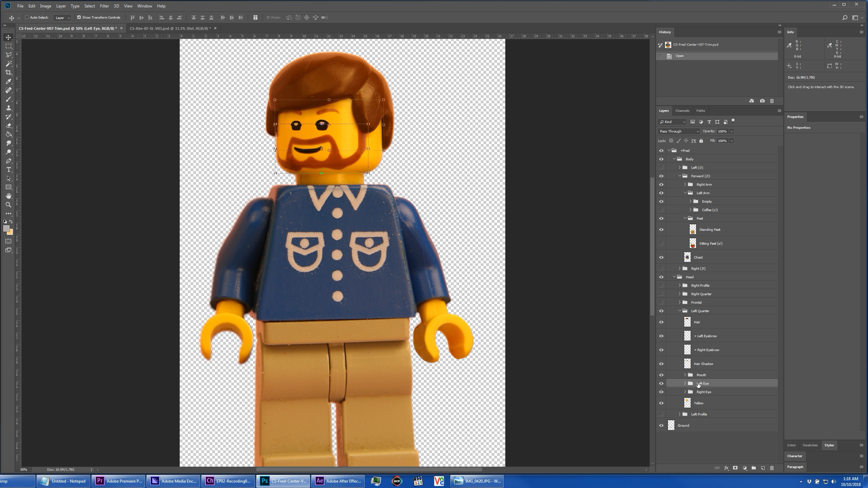Hide the Yellow layer
The height and width of the screenshot is (488, 868).
tap(661, 403)
